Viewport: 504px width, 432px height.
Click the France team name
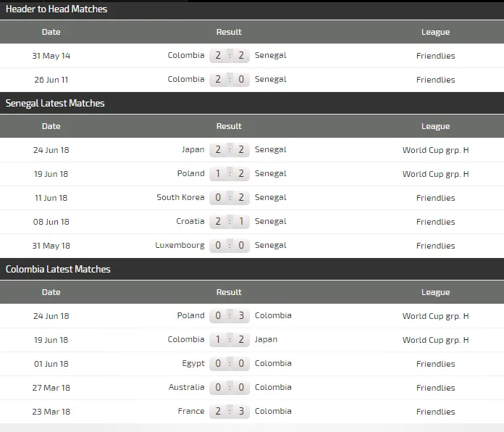tap(191, 411)
